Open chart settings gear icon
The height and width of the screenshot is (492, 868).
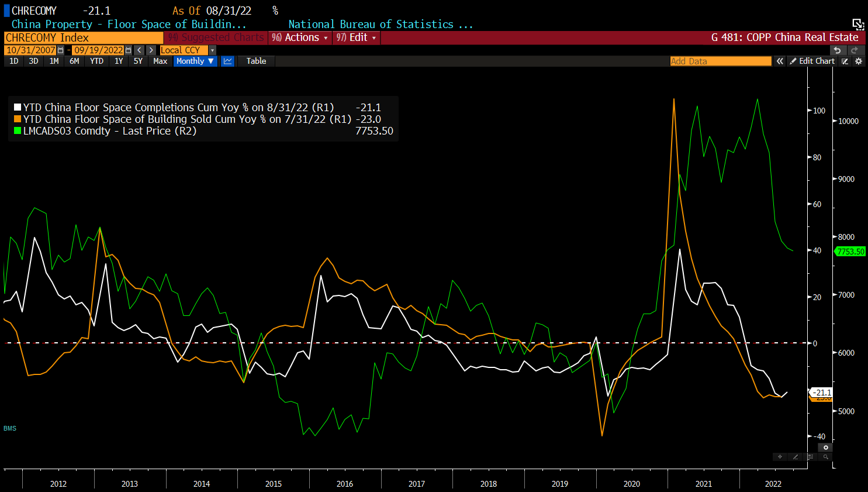(858, 61)
